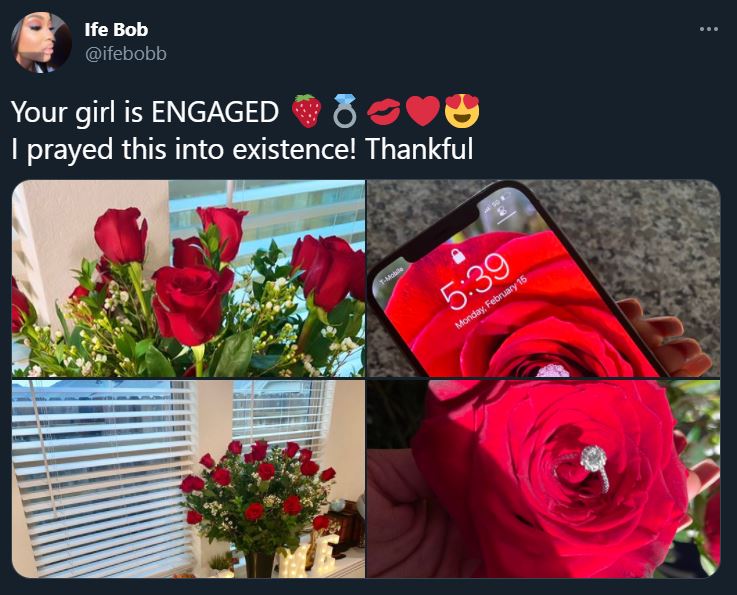Click the 'I prayed this into existence' line
The height and width of the screenshot is (595, 737).
(x=242, y=149)
